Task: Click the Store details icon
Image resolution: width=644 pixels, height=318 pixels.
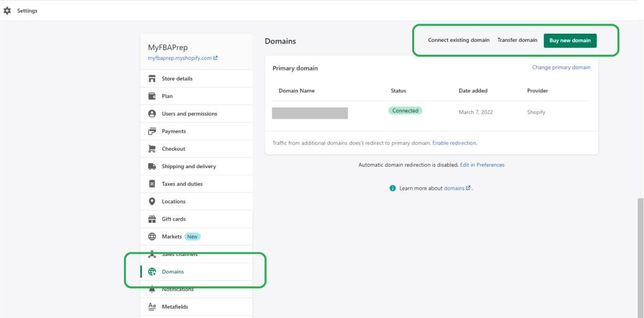Action: pyautogui.click(x=152, y=78)
